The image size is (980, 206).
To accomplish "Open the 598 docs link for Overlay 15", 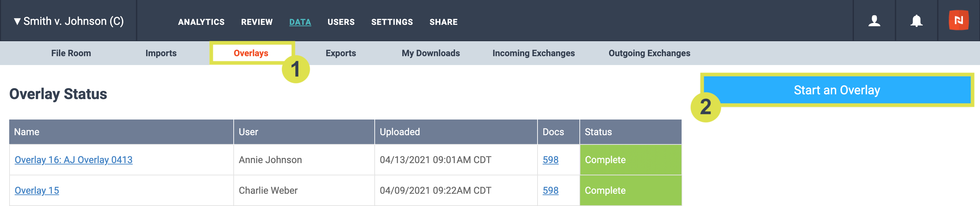I will coord(550,190).
